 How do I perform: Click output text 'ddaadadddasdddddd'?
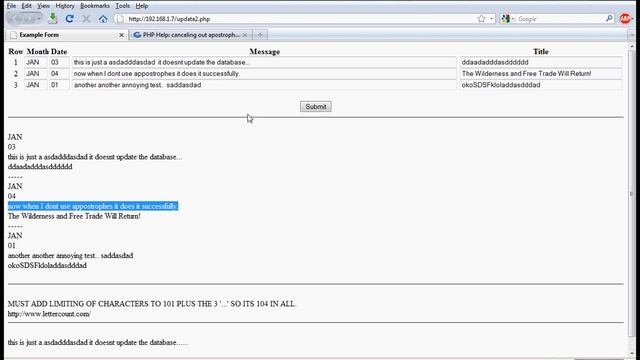click(x=40, y=167)
